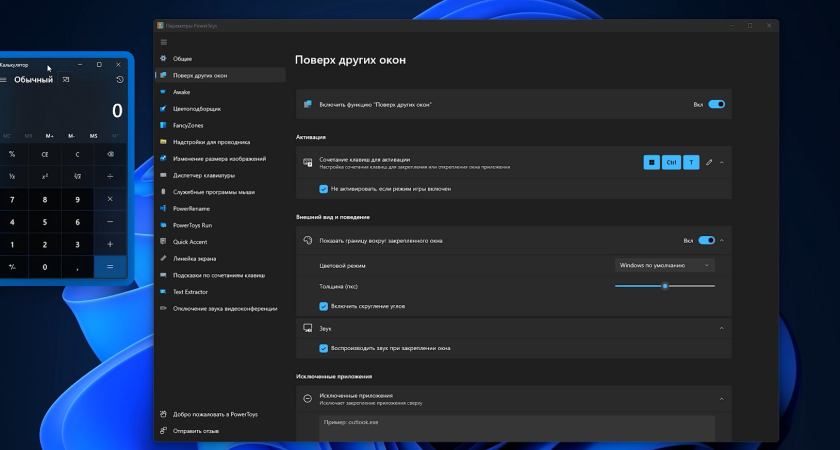Click the Линейка экрана ruler icon
Screen dimensions: 840x450
click(x=163, y=258)
